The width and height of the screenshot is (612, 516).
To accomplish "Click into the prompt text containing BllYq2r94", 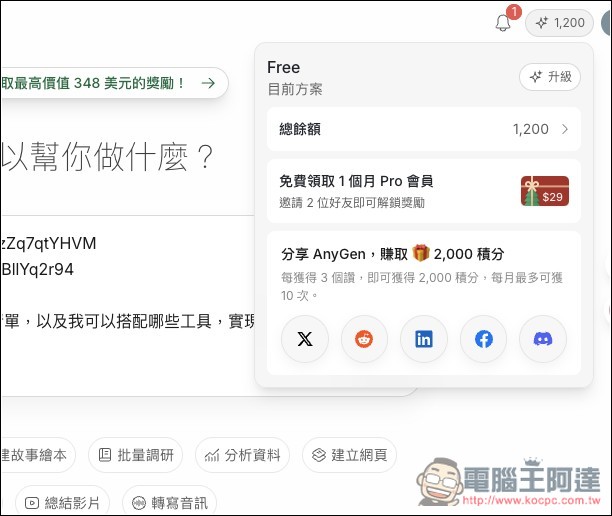I will [x=37, y=269].
